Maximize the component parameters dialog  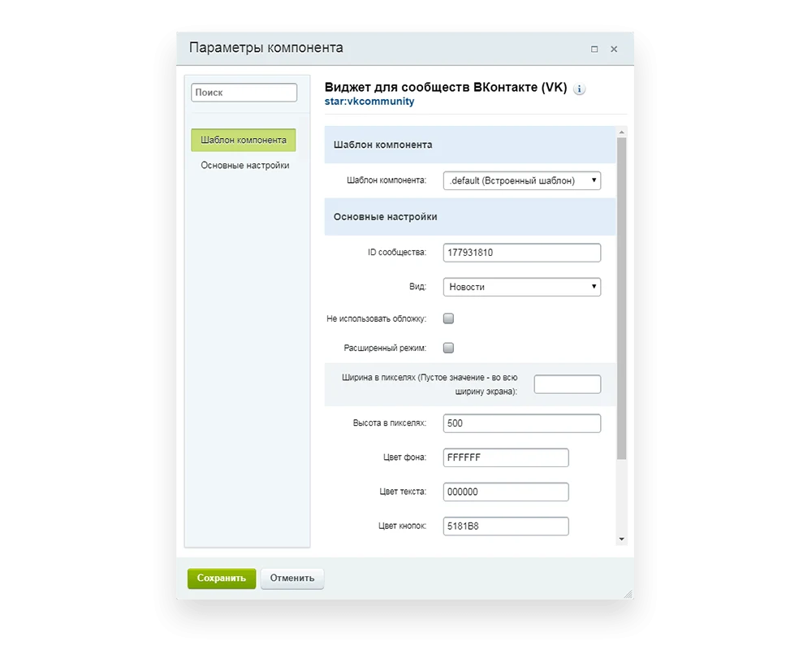(x=594, y=50)
